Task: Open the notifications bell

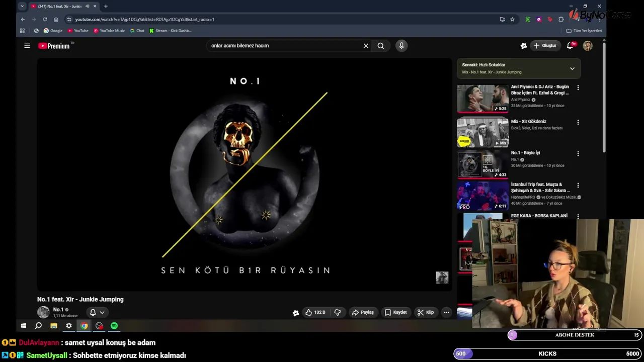Action: (x=571, y=46)
